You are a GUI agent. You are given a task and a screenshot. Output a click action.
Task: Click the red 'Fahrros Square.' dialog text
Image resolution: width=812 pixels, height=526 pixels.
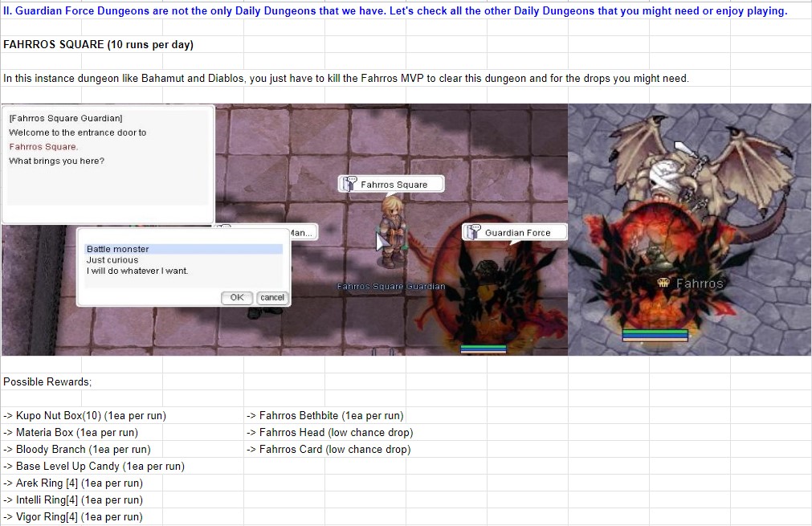coord(43,146)
